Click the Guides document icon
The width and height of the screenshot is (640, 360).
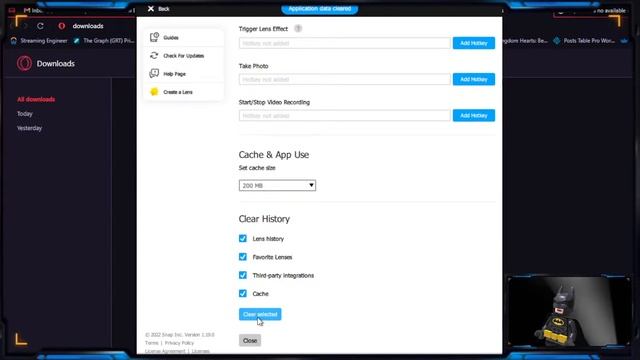(154, 37)
